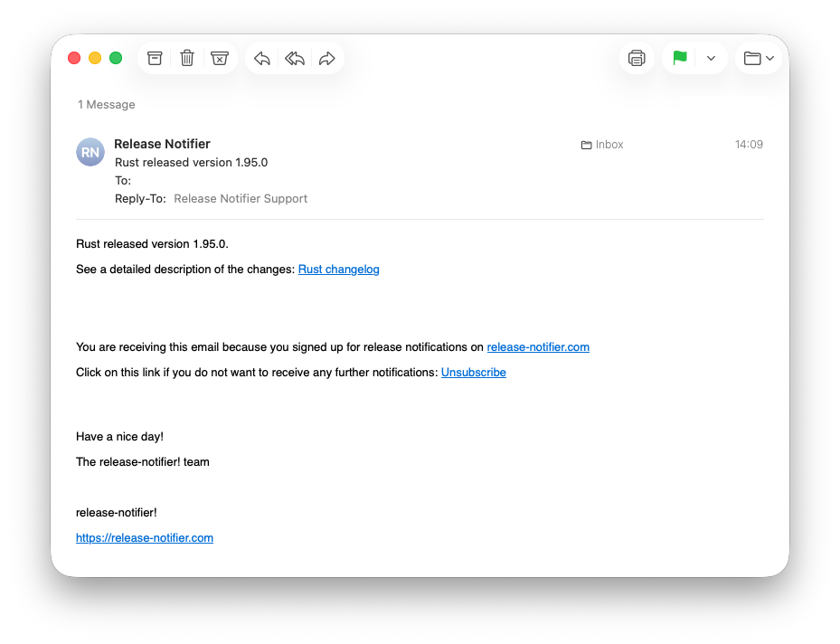Click the 14:09 message timestamp
Screen dimensions: 840x644
click(749, 145)
